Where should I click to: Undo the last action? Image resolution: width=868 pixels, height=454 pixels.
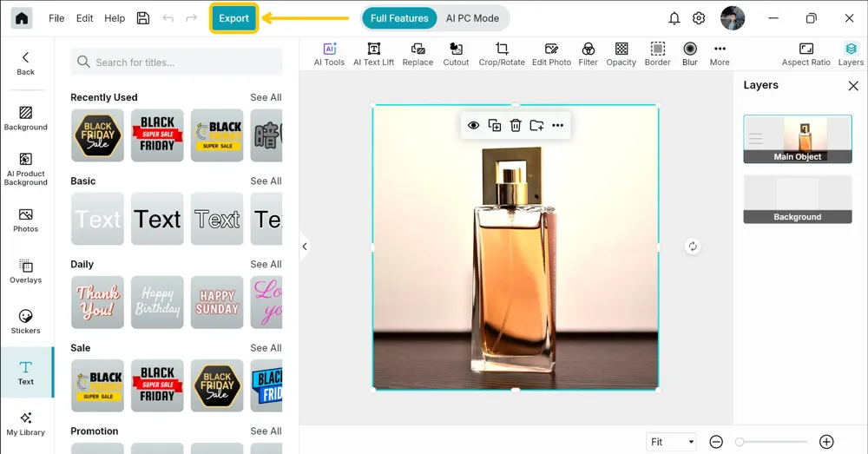coord(168,18)
